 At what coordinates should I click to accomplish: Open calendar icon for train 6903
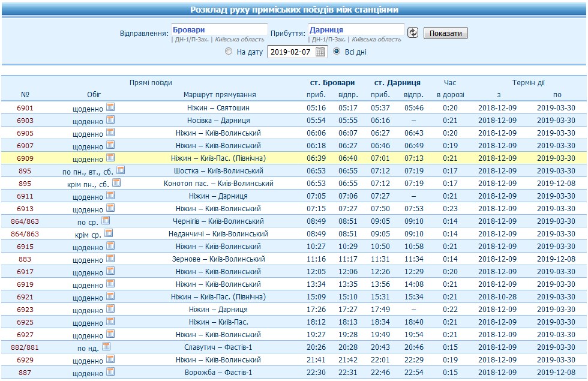110,119
